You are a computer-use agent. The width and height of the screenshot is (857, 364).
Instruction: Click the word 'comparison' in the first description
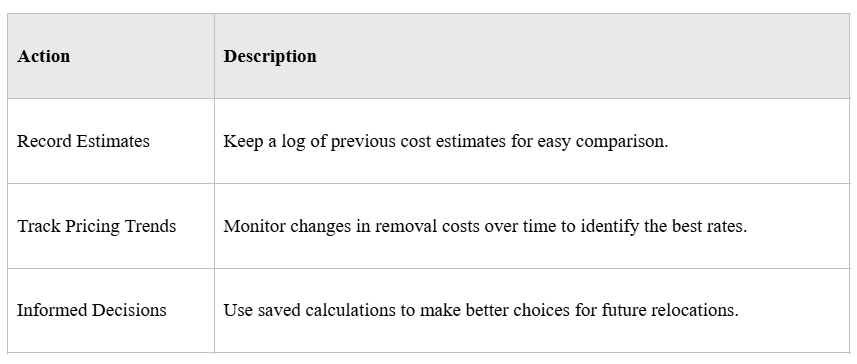[x=620, y=142]
